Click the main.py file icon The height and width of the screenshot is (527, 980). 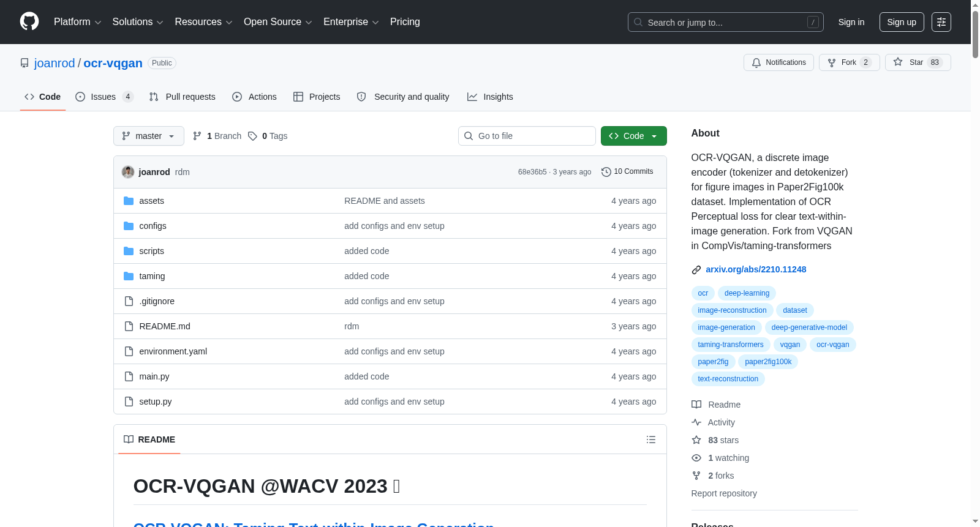tap(129, 376)
